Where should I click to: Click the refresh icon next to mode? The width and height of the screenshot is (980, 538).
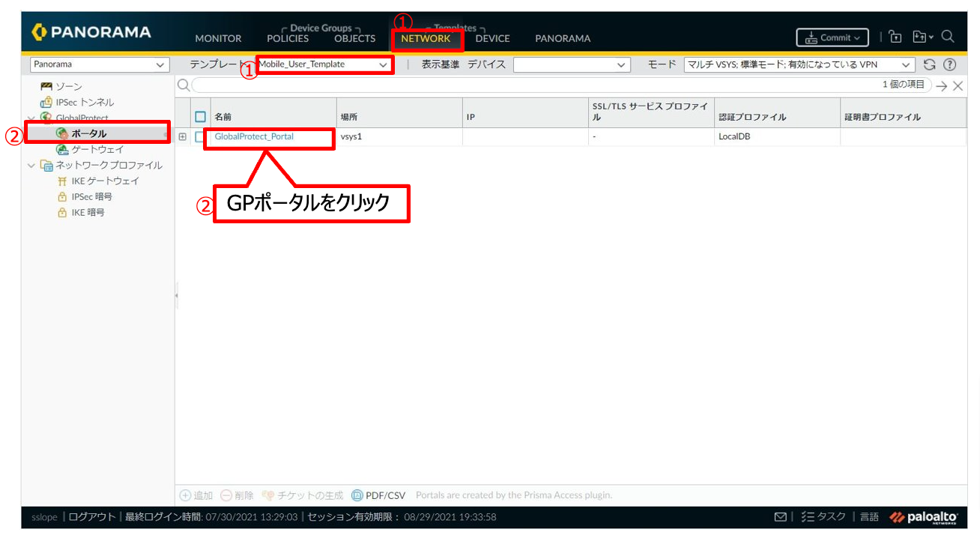tap(930, 65)
